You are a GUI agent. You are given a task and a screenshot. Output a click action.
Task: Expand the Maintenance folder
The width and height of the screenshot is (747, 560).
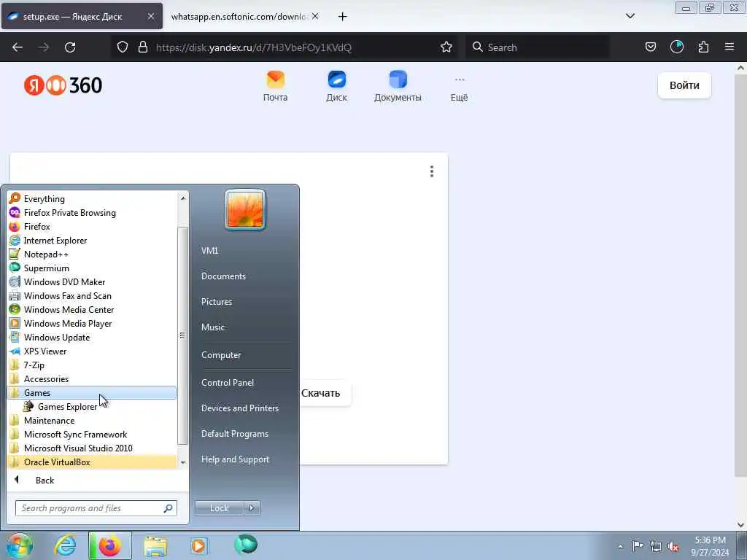[x=92, y=421]
